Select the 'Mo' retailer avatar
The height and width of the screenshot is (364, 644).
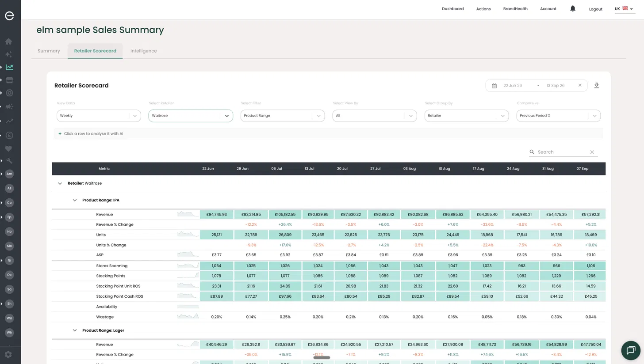point(9,246)
